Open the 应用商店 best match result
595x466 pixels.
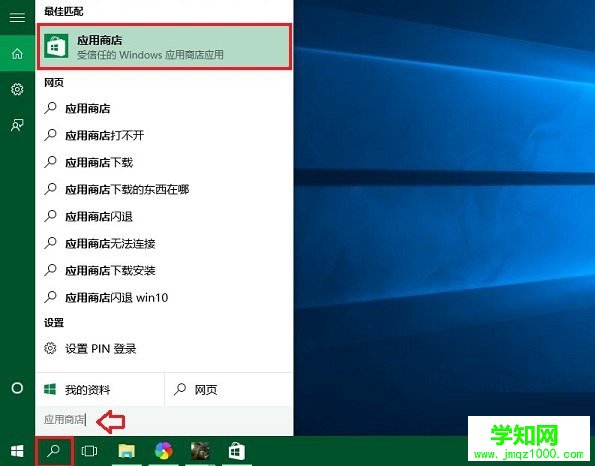tap(164, 47)
